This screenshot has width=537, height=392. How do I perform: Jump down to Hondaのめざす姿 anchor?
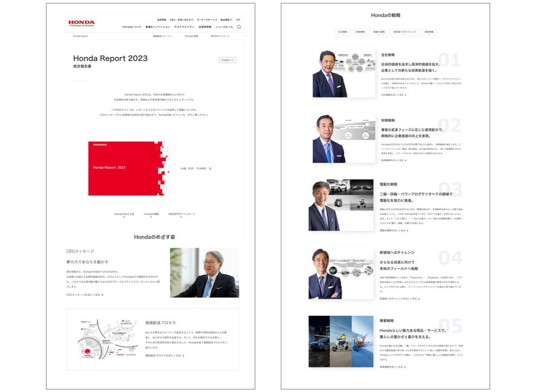click(x=124, y=215)
